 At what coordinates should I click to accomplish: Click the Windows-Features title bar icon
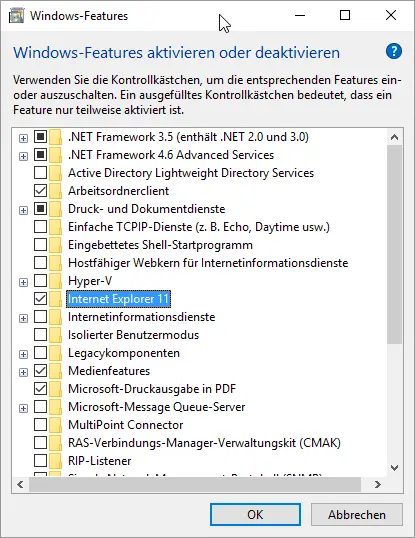[x=16, y=16]
